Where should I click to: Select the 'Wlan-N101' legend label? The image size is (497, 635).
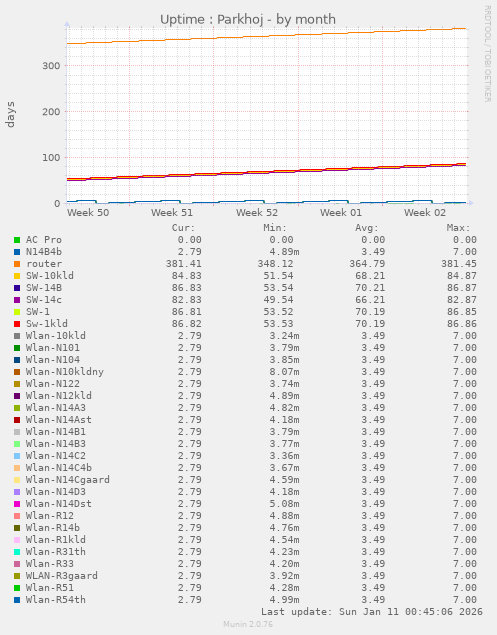point(53,348)
